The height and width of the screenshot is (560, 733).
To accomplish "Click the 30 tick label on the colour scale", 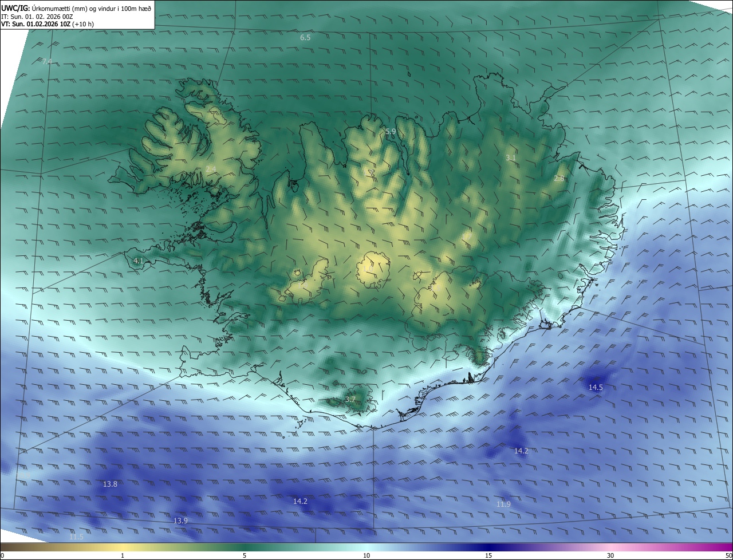I will 610,556.
